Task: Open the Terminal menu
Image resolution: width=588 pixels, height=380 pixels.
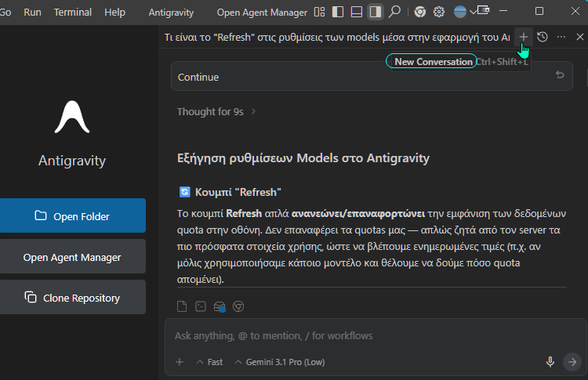Action: pyautogui.click(x=73, y=12)
